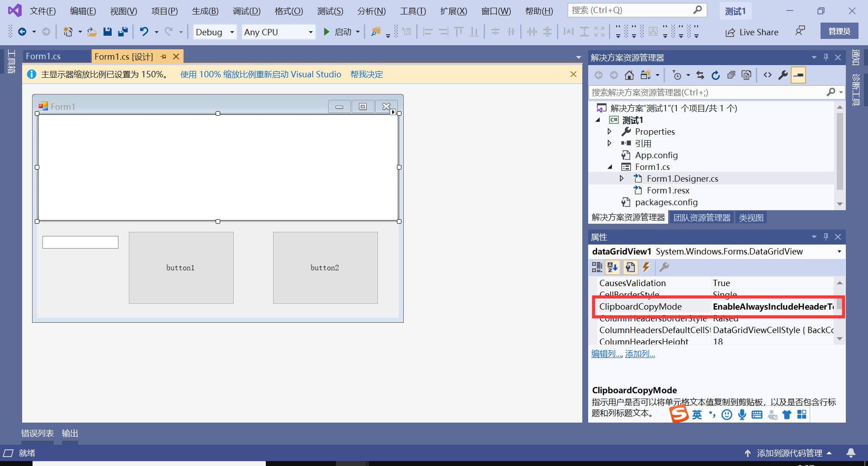868x466 pixels.
Task: Open Live Share from the toolbar
Action: pyautogui.click(x=752, y=32)
